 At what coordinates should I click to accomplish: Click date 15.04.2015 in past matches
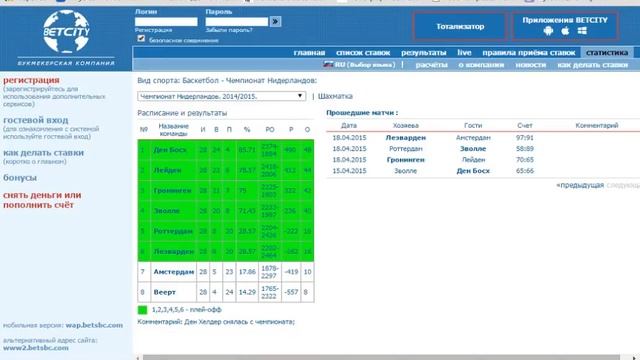349,171
